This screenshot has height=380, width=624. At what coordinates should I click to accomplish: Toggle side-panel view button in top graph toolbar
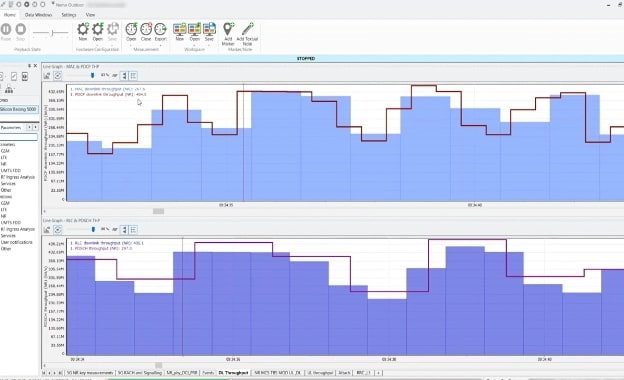pyautogui.click(x=124, y=76)
